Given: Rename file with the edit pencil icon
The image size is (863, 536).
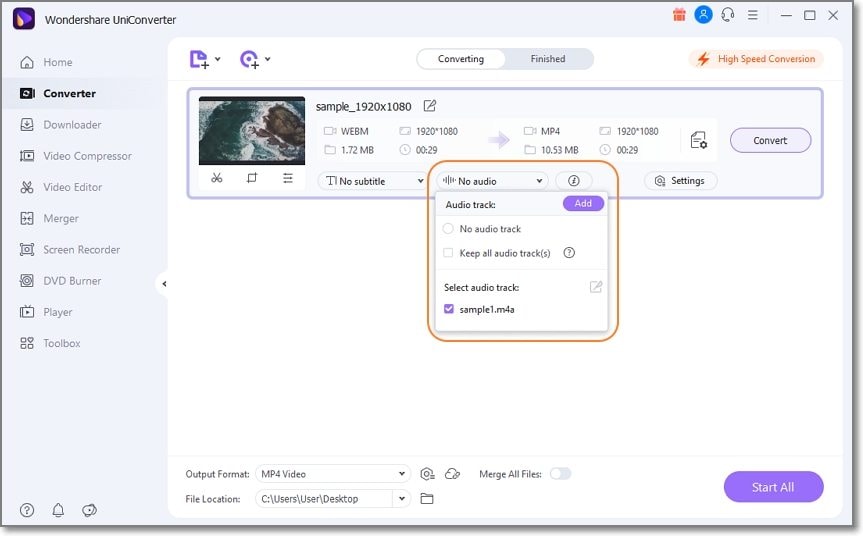Looking at the screenshot, I should (x=429, y=106).
